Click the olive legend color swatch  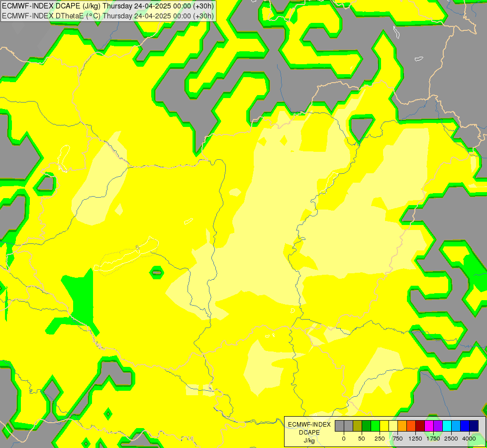(x=358, y=426)
